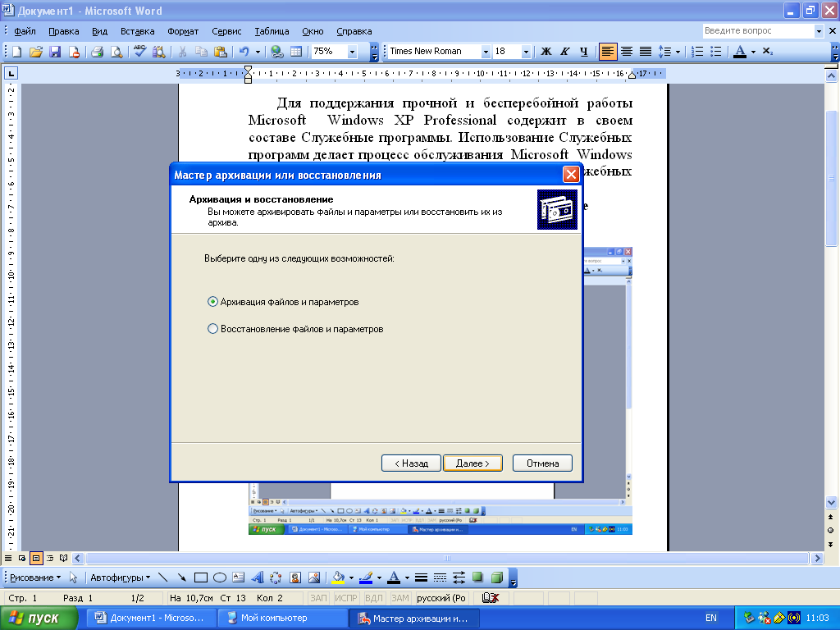
Task: Insert WordArt from the drawing toolbar
Action: click(x=258, y=577)
